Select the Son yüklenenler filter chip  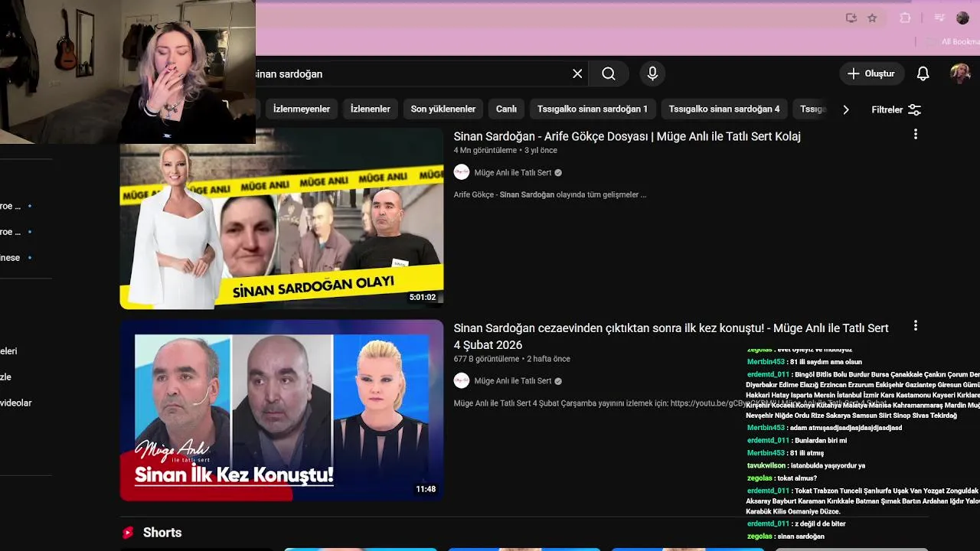pos(443,109)
